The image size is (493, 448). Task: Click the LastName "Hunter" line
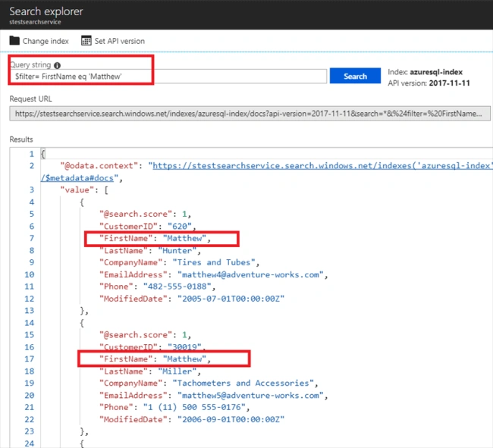(x=150, y=250)
